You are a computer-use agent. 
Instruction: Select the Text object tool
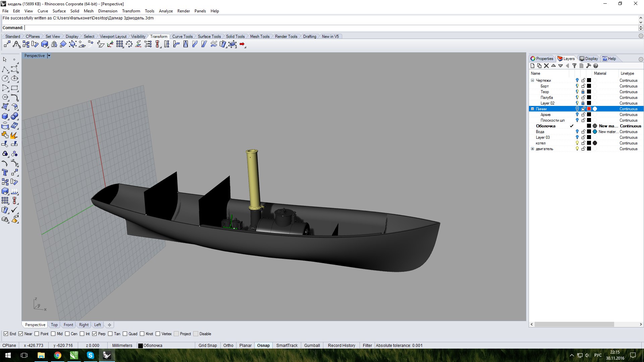(x=5, y=172)
